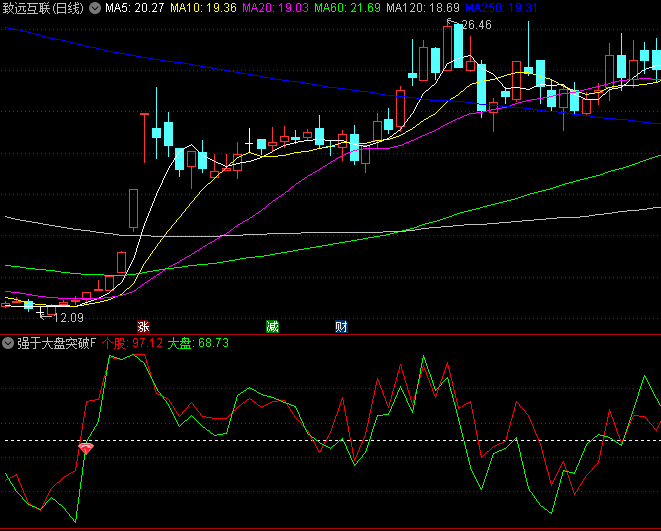Screen dimensions: 661x531
Task: Click the 12.09 low price annotation
Action: pos(69,318)
